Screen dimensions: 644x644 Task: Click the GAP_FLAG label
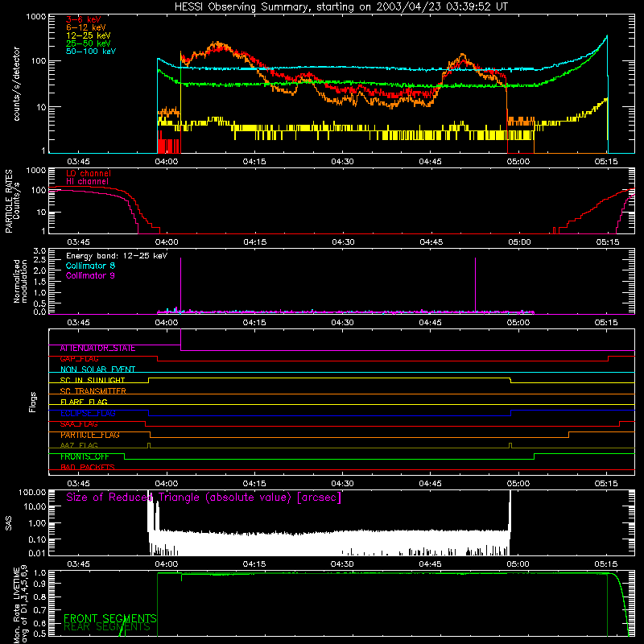click(79, 359)
